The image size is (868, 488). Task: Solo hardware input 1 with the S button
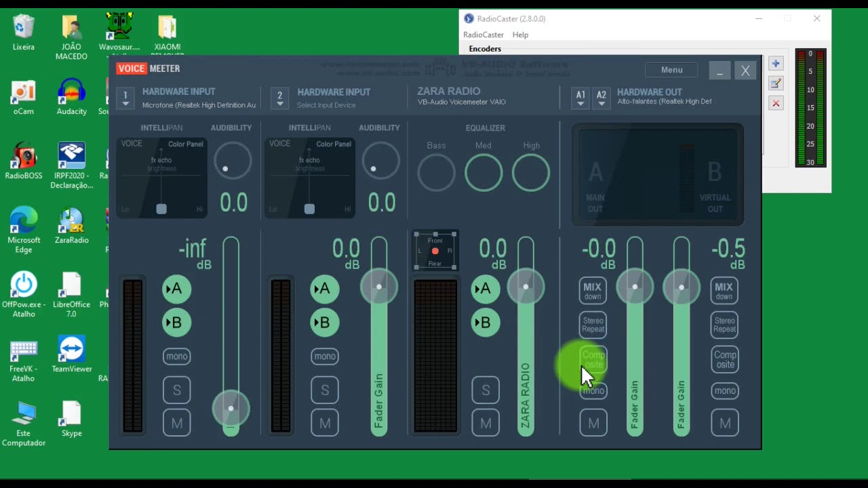(x=176, y=390)
